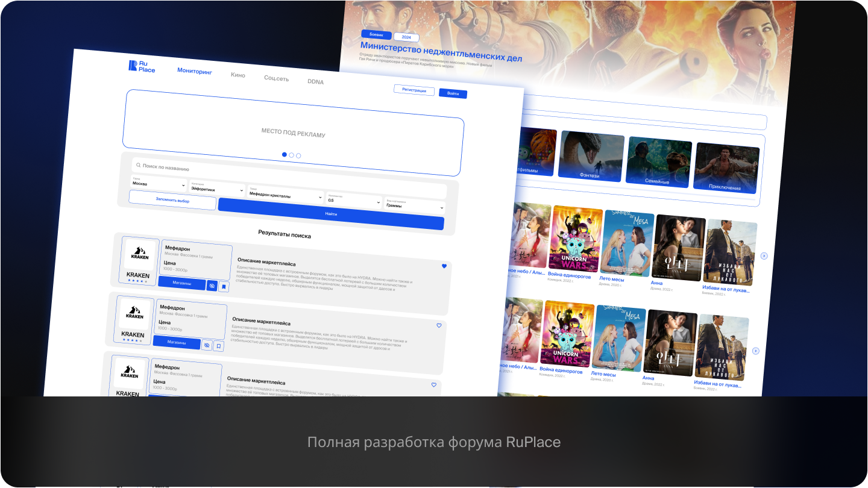Open the Семейные genre thumbnail
The width and height of the screenshot is (868, 488).
[658, 161]
